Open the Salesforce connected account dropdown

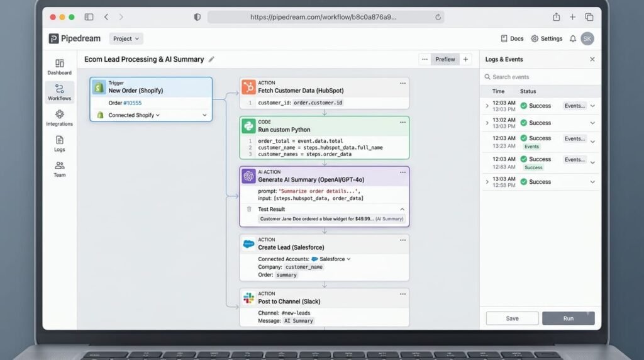coord(331,259)
